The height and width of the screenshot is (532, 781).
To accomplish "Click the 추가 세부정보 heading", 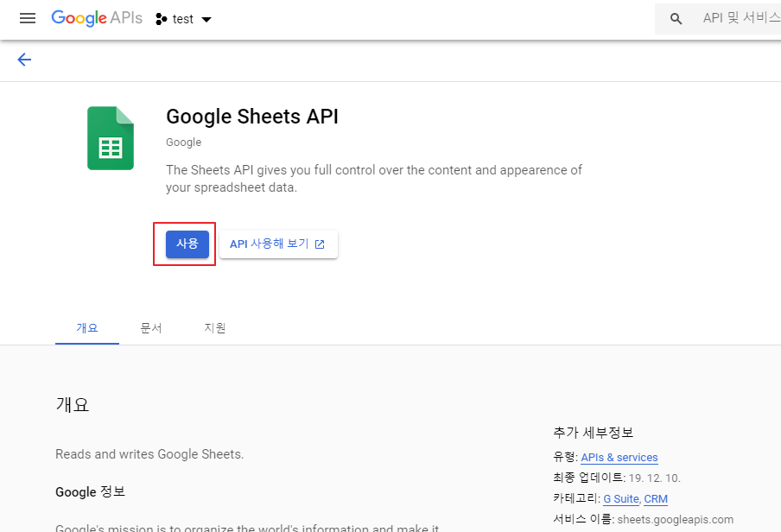I will (594, 433).
